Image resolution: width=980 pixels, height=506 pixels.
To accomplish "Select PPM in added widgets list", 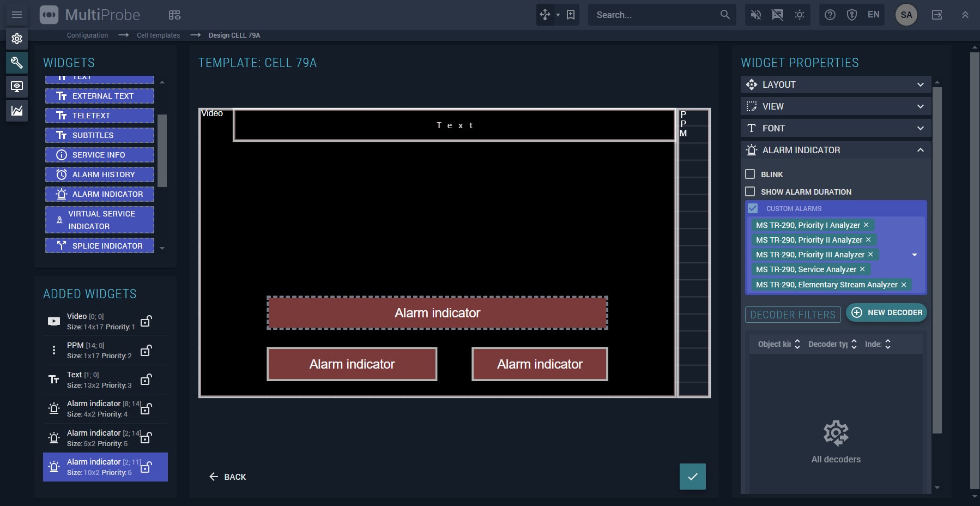I will point(98,350).
